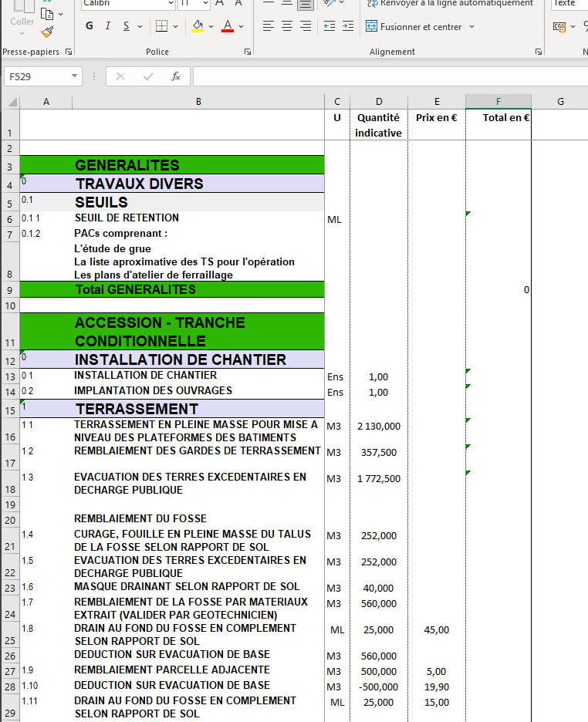Click Fusionner et centrer
This screenshot has width=588, height=722.
coord(414,27)
